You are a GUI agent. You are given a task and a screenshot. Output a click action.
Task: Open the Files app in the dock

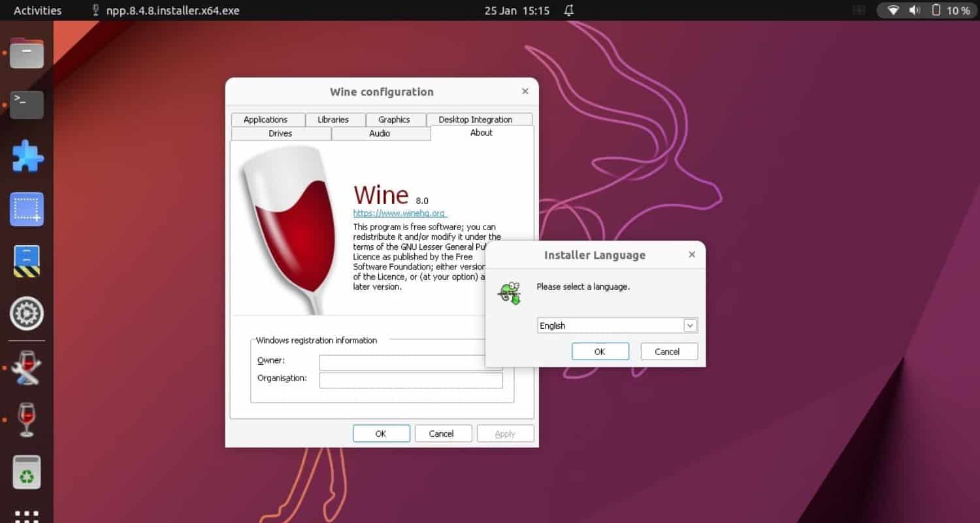pos(27,53)
